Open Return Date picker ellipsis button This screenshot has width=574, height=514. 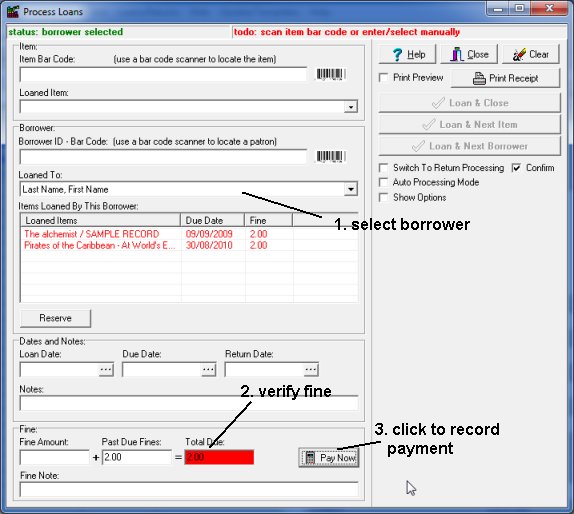tap(311, 370)
